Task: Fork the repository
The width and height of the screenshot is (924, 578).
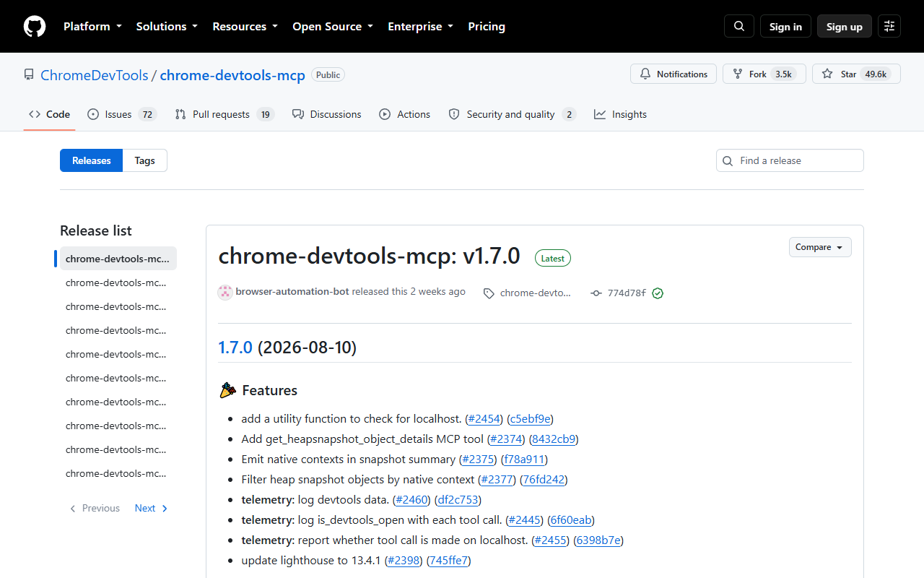Action: [x=764, y=74]
